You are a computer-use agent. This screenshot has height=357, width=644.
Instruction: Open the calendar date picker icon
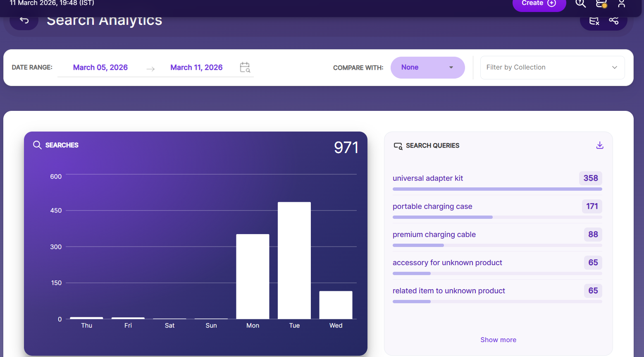tap(245, 67)
